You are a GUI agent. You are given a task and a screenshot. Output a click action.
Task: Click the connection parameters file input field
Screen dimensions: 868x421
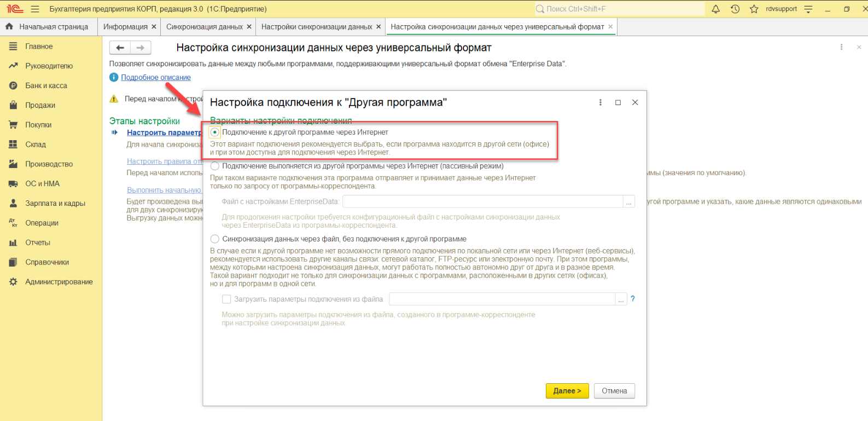coord(502,299)
